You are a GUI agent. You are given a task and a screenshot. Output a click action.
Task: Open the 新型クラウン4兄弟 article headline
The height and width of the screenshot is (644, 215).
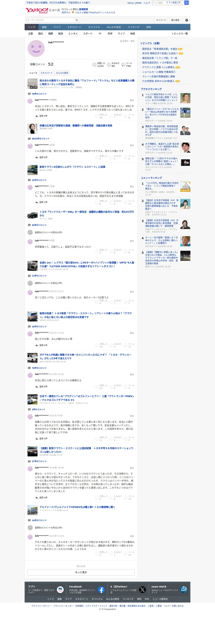pyautogui.click(x=72, y=167)
